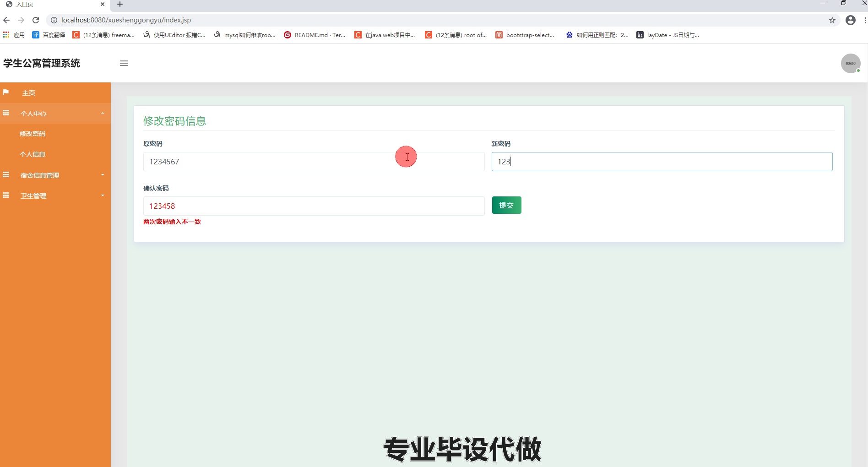Select 个人信息 in the sidebar menu
Image resolution: width=868 pixels, height=467 pixels.
(x=33, y=154)
